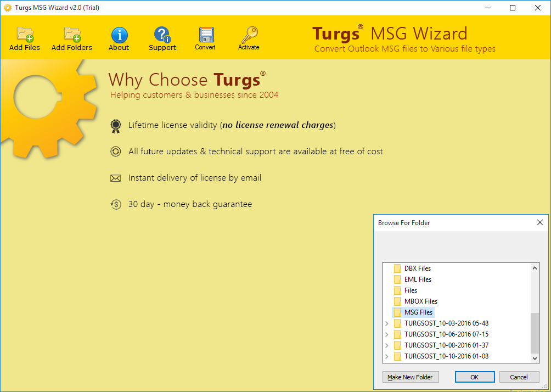Viewport: 551px width, 392px height.
Task: Click folder icon of TURGSOST_10-08-2016 01-37
Action: 397,345
